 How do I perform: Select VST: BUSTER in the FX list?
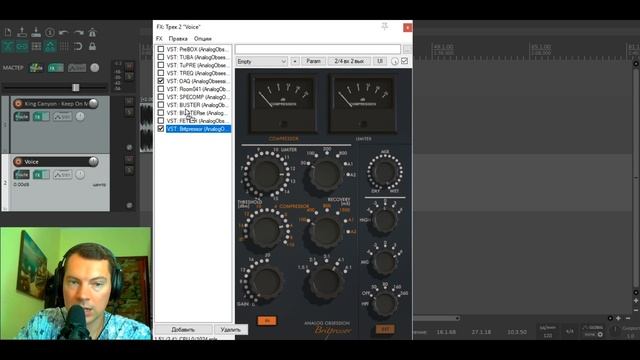pyautogui.click(x=198, y=105)
